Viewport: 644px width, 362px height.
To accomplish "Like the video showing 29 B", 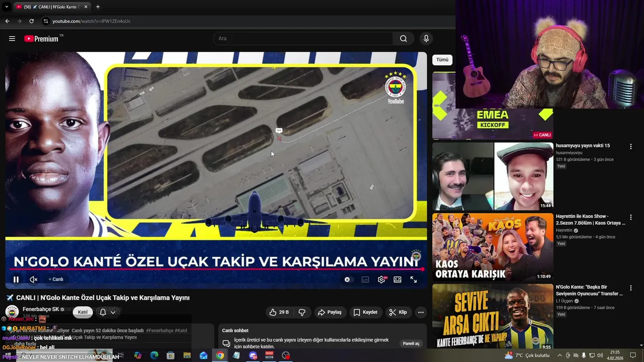I will (x=279, y=312).
